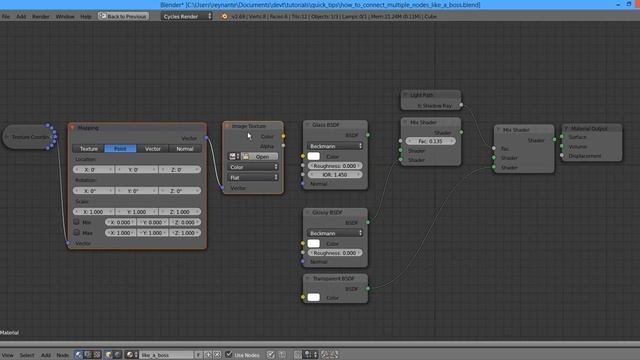Collapse the Glass BSDF node
Screen dimensions: 640x360
(308, 124)
